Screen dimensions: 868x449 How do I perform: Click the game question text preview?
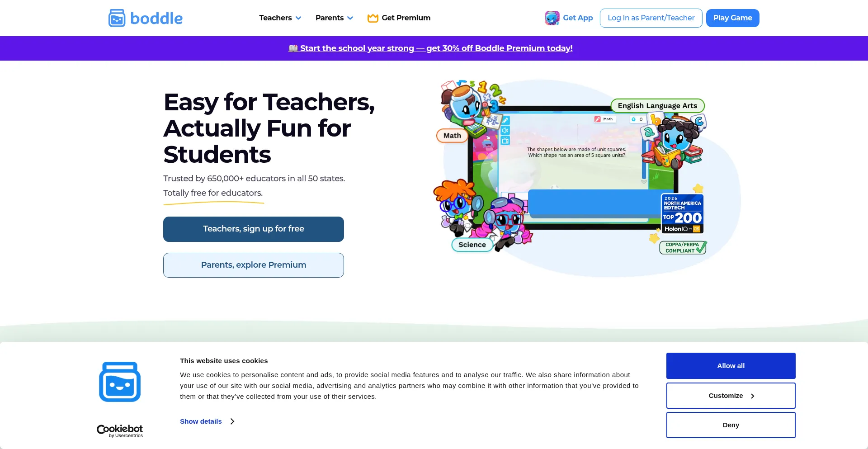coord(577,152)
